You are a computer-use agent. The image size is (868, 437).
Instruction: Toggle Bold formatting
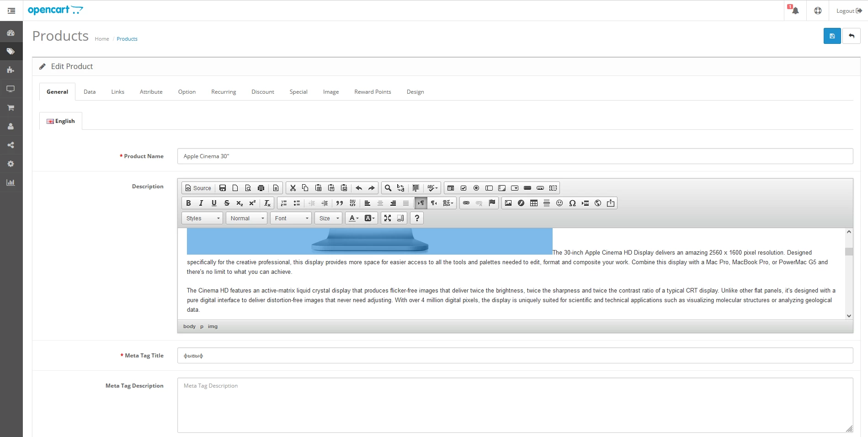tap(188, 203)
